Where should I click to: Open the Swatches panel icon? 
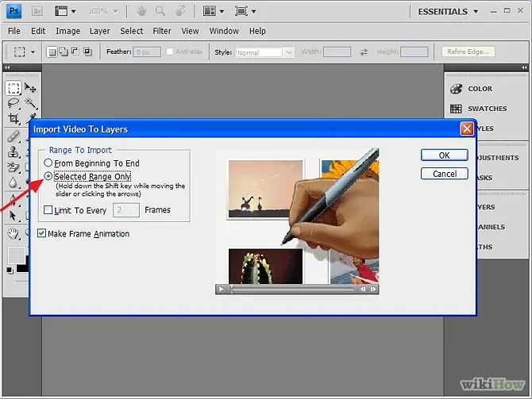(456, 109)
